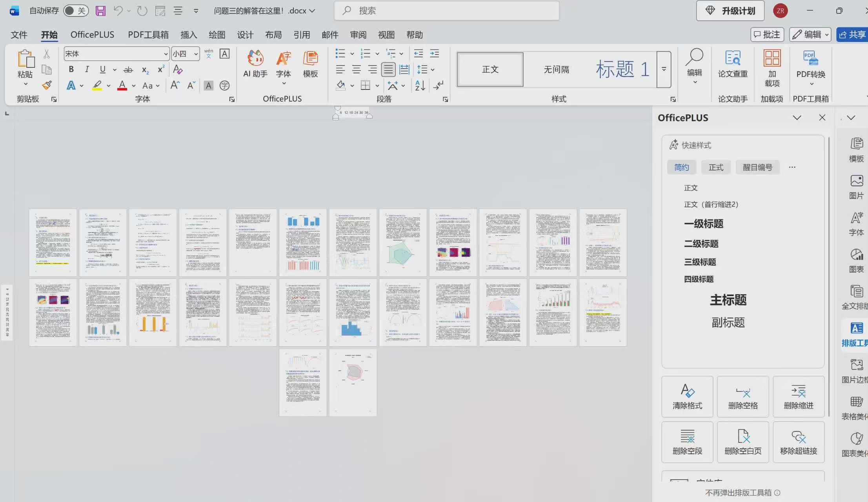Open the 审阅 ribbon tab

(358, 35)
